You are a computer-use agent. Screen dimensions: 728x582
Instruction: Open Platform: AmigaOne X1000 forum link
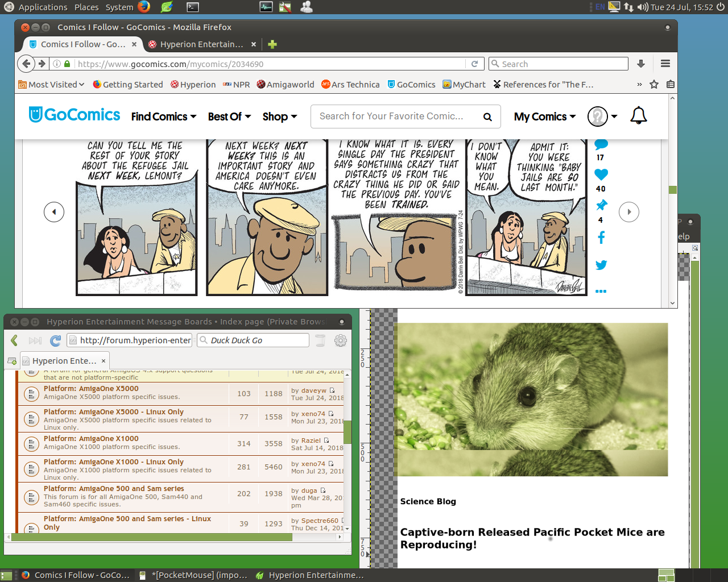pyautogui.click(x=91, y=439)
